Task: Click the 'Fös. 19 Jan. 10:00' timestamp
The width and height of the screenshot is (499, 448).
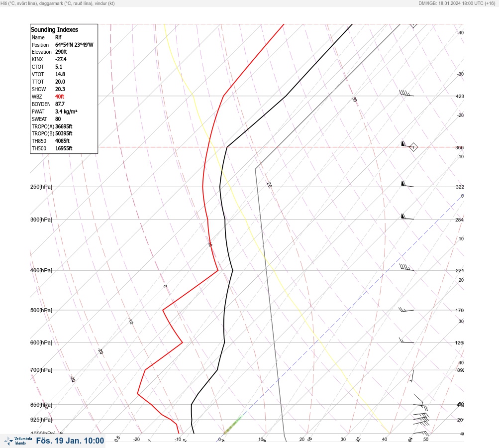Action: (x=70, y=441)
